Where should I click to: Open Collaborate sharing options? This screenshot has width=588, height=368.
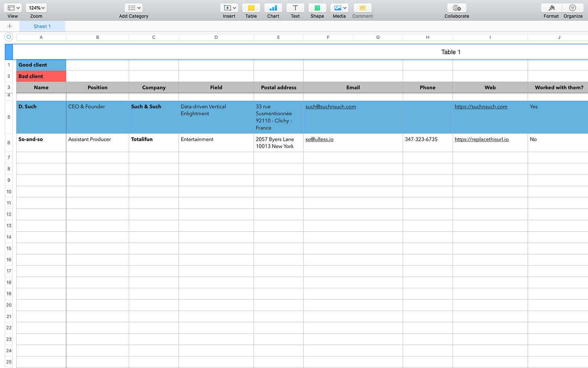(x=457, y=8)
